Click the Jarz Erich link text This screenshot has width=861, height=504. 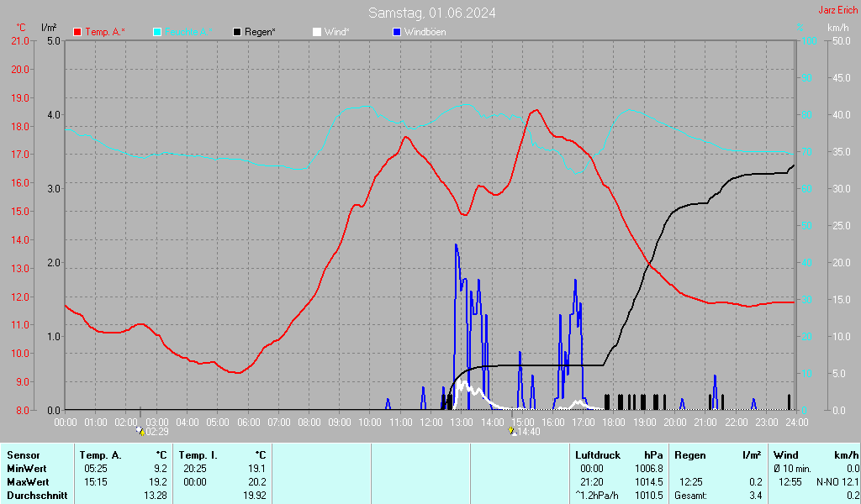click(838, 10)
